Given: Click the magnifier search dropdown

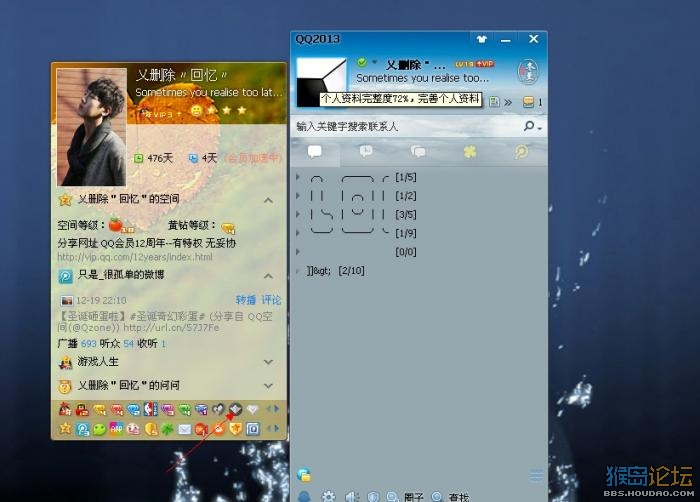Looking at the screenshot, I should pyautogui.click(x=533, y=126).
